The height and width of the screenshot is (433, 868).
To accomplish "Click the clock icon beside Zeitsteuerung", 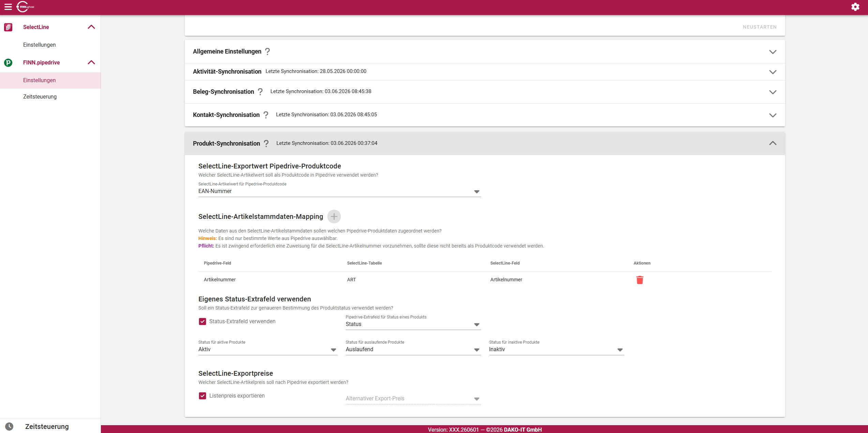I will [x=9, y=427].
